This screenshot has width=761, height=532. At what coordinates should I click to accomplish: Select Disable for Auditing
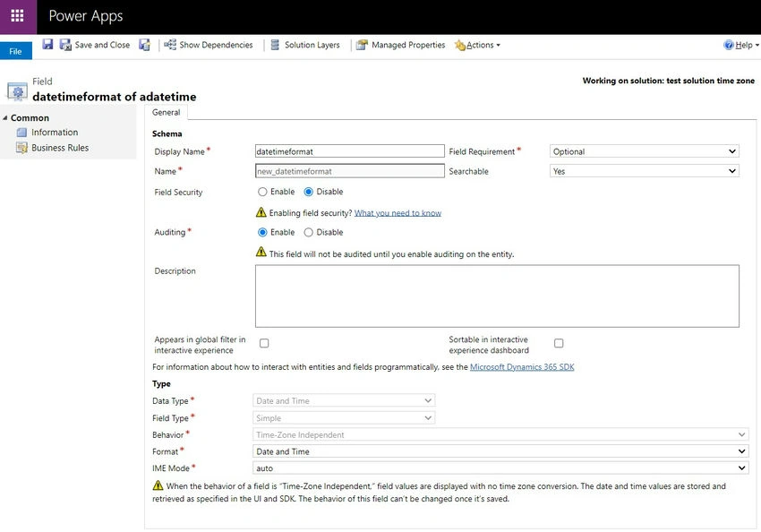(308, 233)
